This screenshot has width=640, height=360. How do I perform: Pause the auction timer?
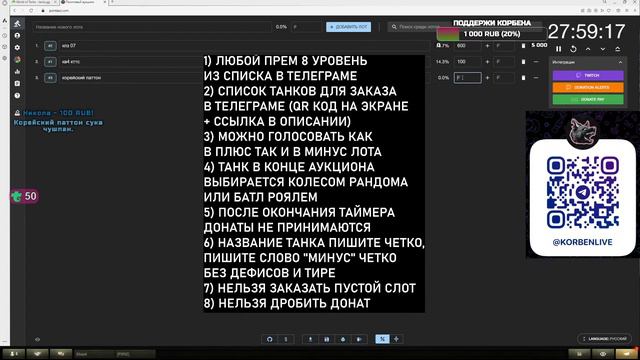(x=558, y=49)
